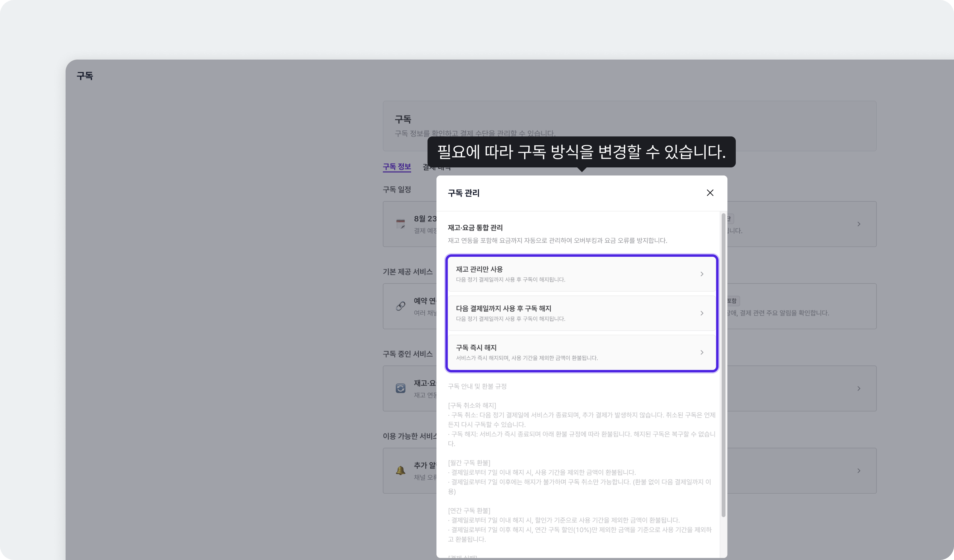Click the 구독 중인 서비스 section heading

pos(408,354)
